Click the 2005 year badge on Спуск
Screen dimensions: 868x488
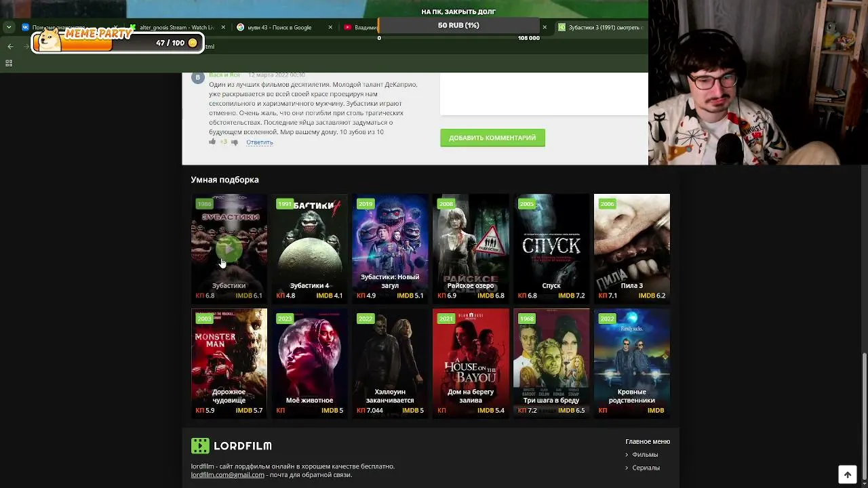(x=527, y=204)
